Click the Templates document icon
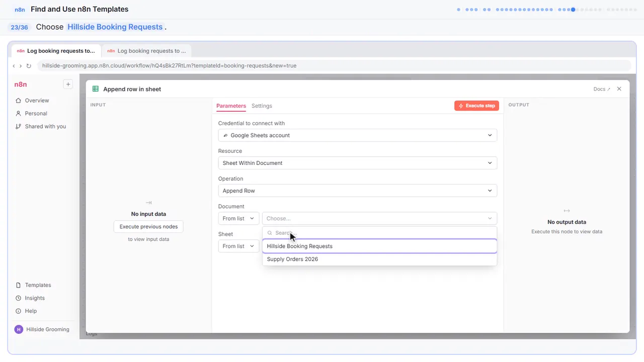The image size is (644, 362). (x=19, y=285)
